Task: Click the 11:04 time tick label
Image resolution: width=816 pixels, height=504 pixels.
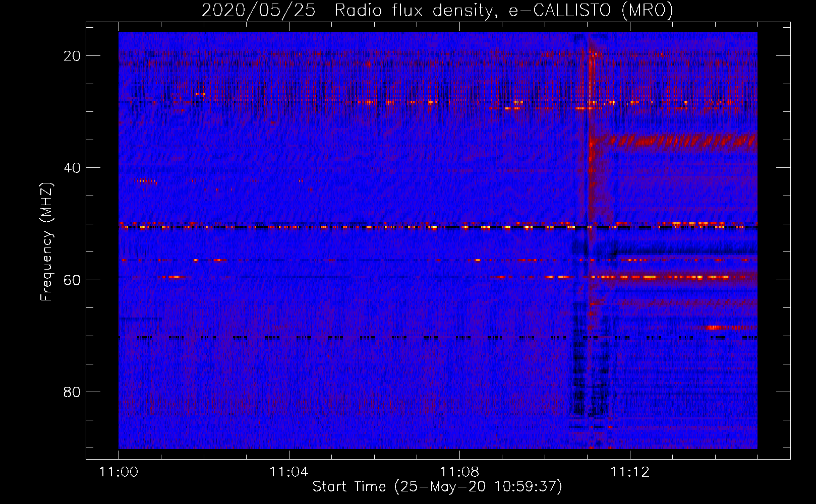Action: tap(289, 472)
